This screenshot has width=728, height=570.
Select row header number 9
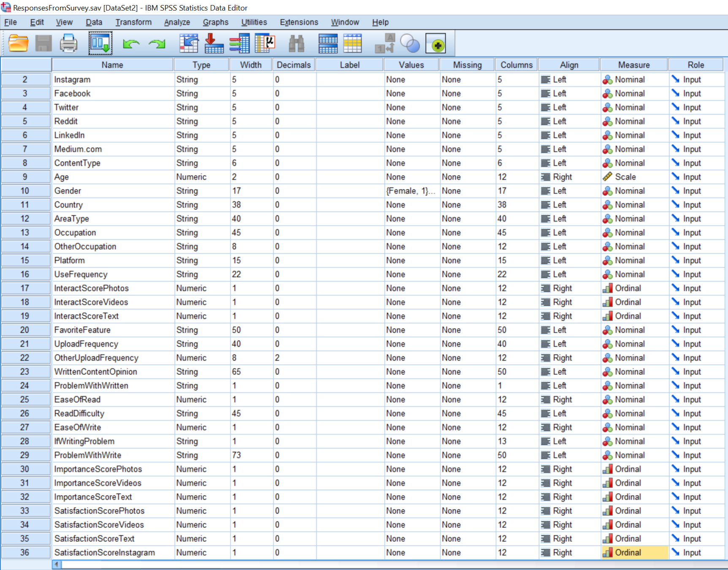click(25, 177)
